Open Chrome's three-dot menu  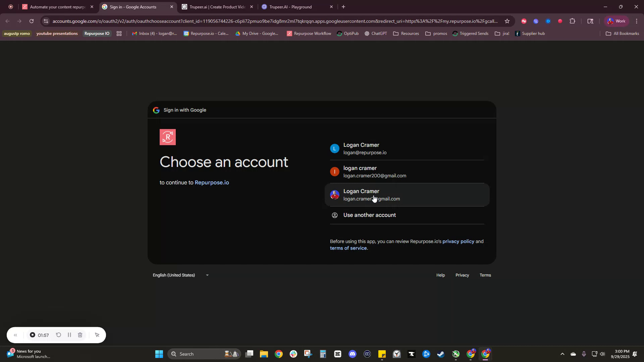[x=636, y=21]
